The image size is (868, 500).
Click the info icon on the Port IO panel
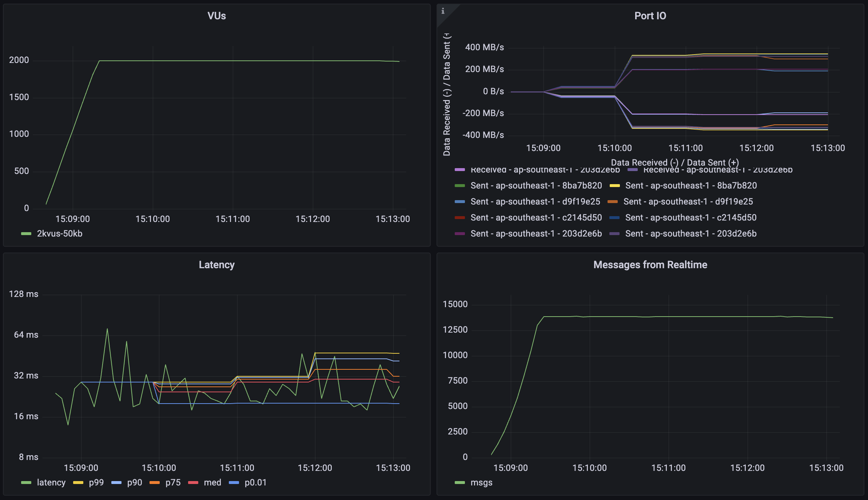point(443,11)
